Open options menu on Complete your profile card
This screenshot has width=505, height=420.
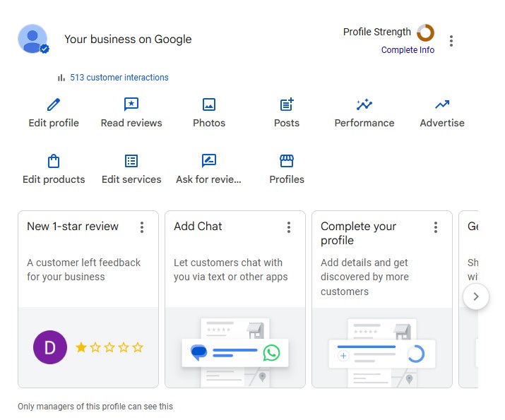[436, 227]
